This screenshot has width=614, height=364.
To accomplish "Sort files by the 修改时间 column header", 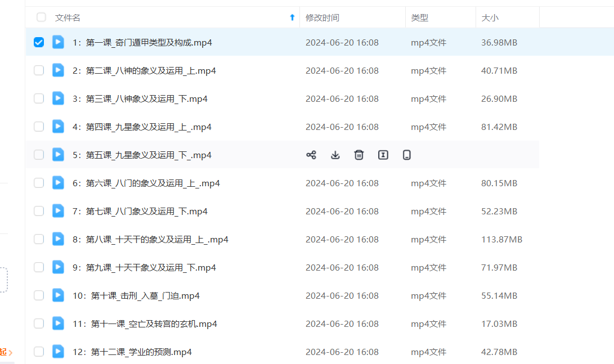I will (322, 17).
